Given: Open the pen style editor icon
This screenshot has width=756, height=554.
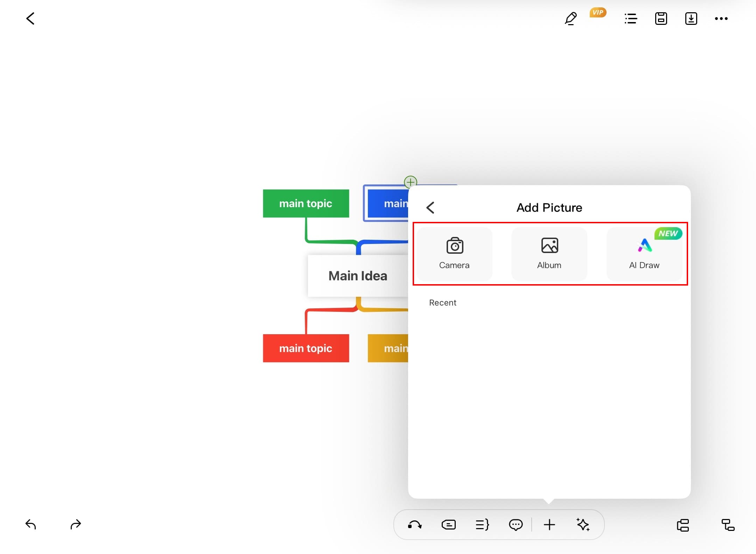Looking at the screenshot, I should pyautogui.click(x=570, y=19).
